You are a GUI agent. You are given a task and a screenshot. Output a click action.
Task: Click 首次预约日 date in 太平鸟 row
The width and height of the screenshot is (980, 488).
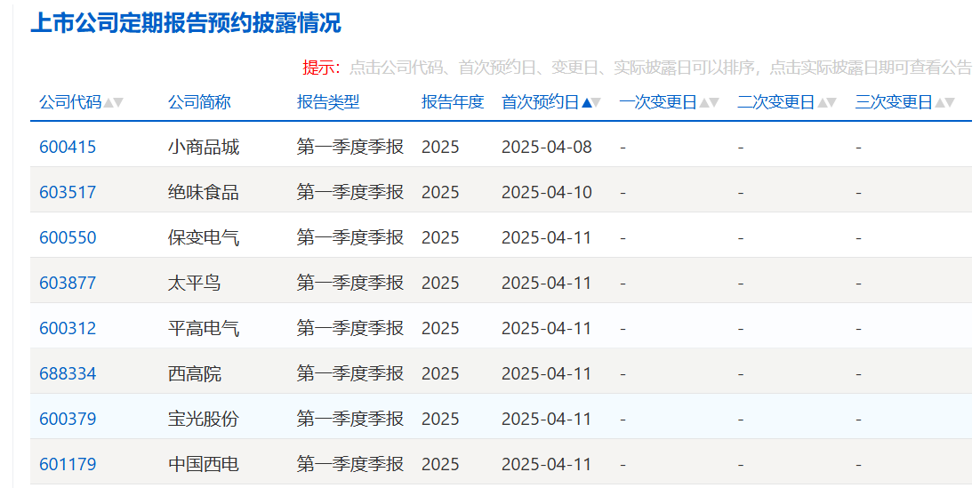546,283
